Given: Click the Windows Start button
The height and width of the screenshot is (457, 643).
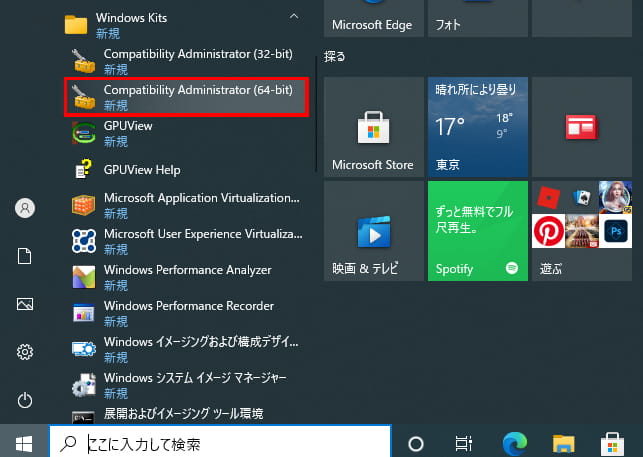Looking at the screenshot, I should coord(24,443).
